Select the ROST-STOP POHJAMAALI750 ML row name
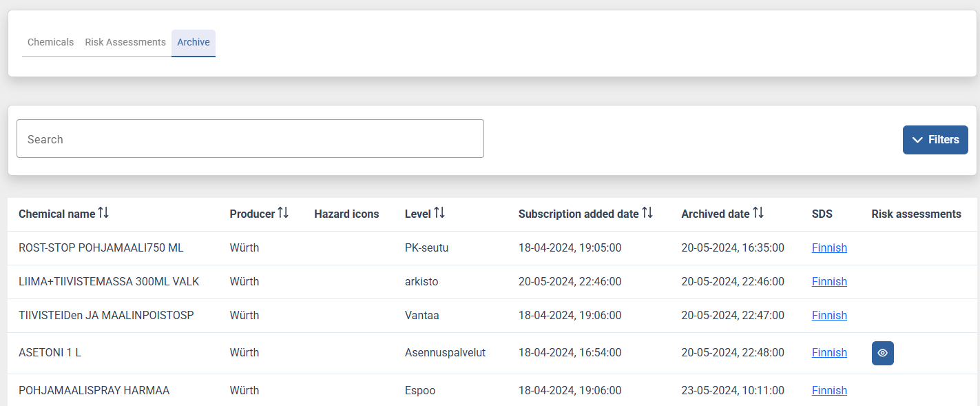Viewport: 980px width, 406px height. (x=101, y=248)
